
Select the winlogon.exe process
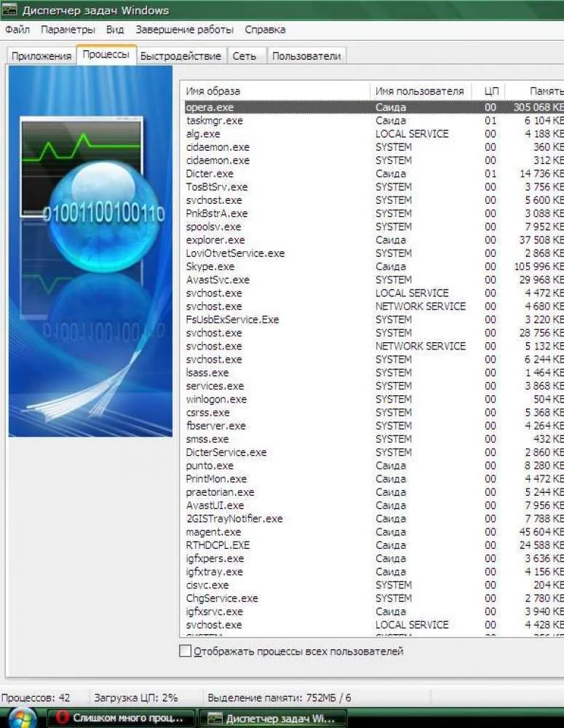(374, 399)
